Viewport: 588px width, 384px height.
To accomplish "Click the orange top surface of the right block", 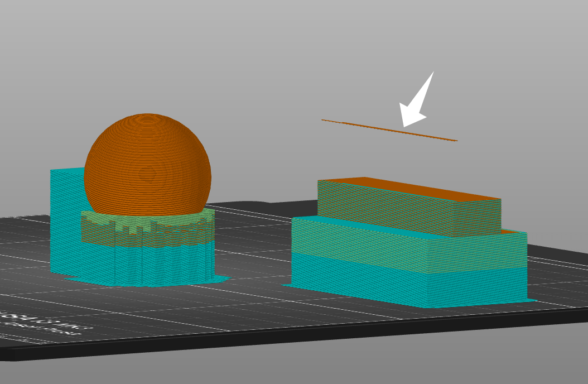I will click(x=435, y=190).
